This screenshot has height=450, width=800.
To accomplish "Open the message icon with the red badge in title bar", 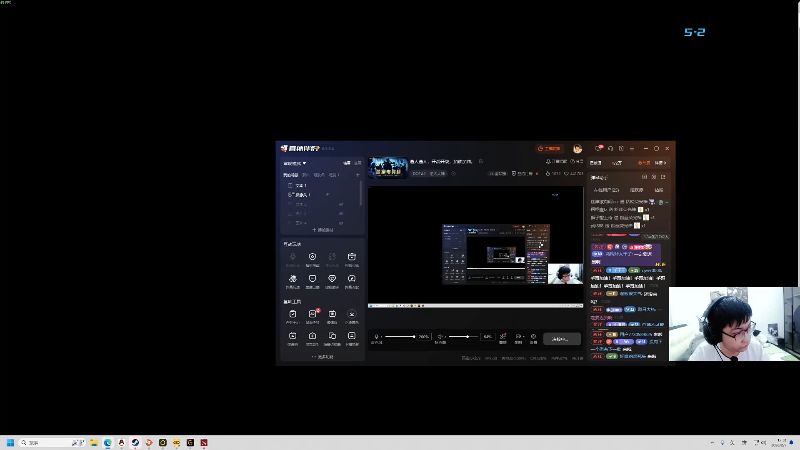I will point(598,148).
